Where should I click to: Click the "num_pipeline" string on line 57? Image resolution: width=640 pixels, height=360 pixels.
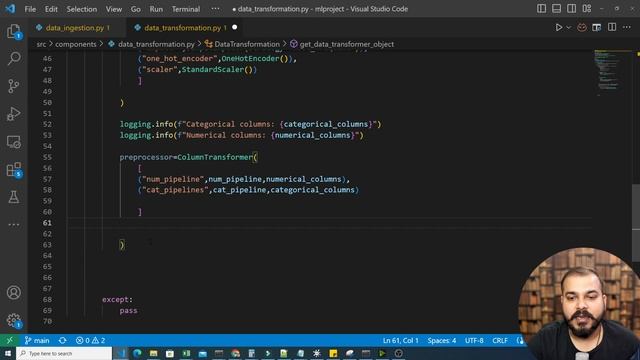[173, 179]
